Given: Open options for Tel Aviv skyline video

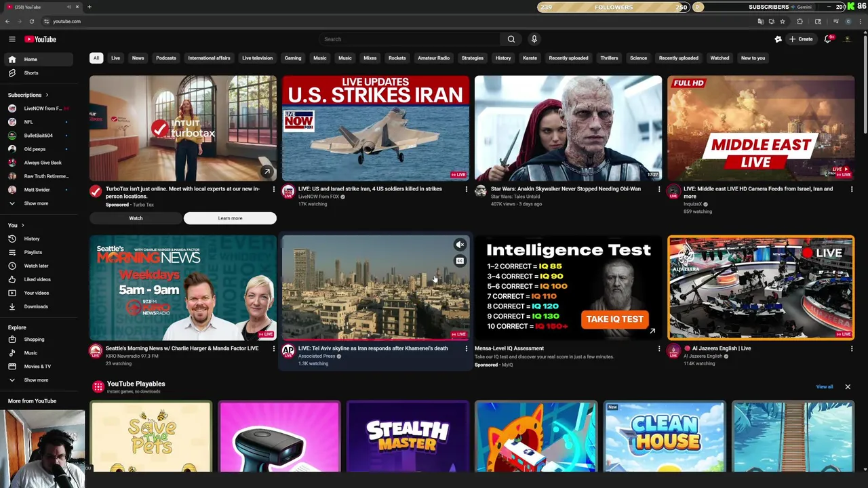Looking at the screenshot, I should click(x=466, y=348).
